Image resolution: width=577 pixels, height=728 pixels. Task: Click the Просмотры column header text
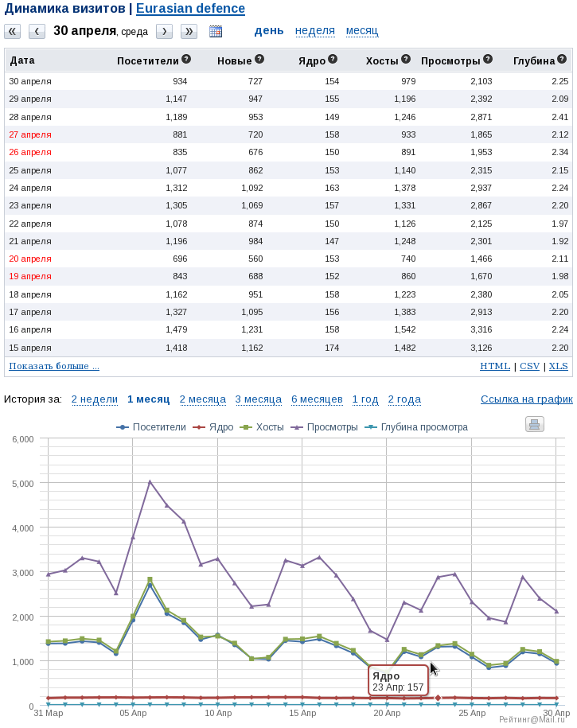click(450, 60)
